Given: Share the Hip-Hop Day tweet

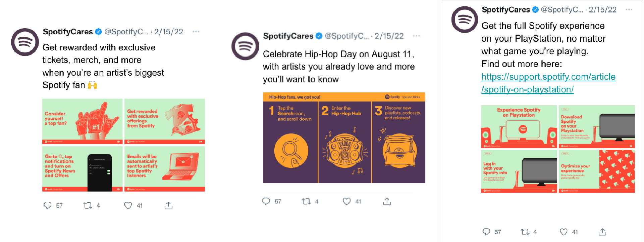Looking at the screenshot, I should 387,201.
